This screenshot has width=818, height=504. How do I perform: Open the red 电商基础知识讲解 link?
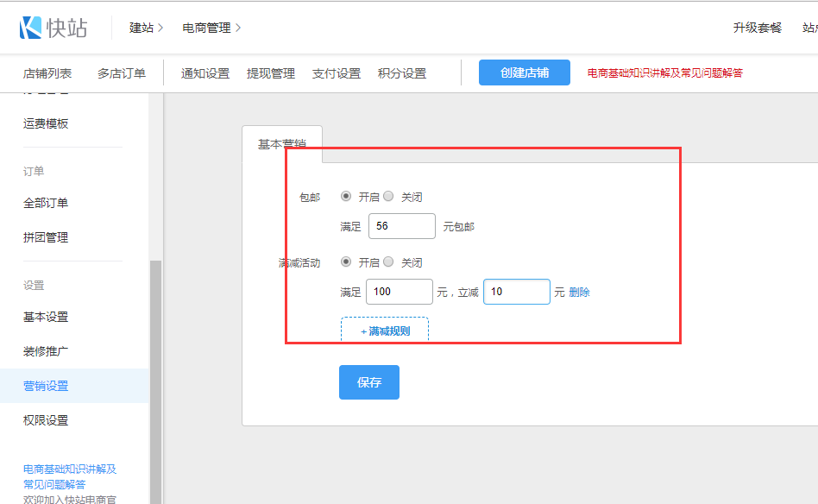[x=664, y=73]
